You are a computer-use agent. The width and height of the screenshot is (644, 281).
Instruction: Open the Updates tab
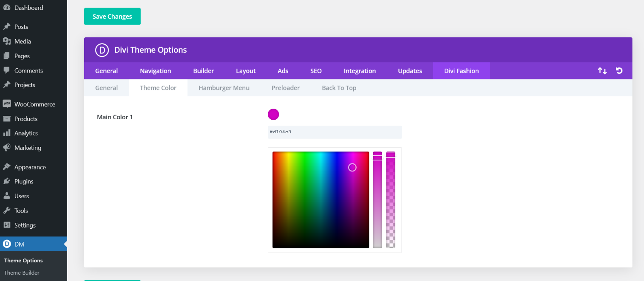click(x=410, y=71)
